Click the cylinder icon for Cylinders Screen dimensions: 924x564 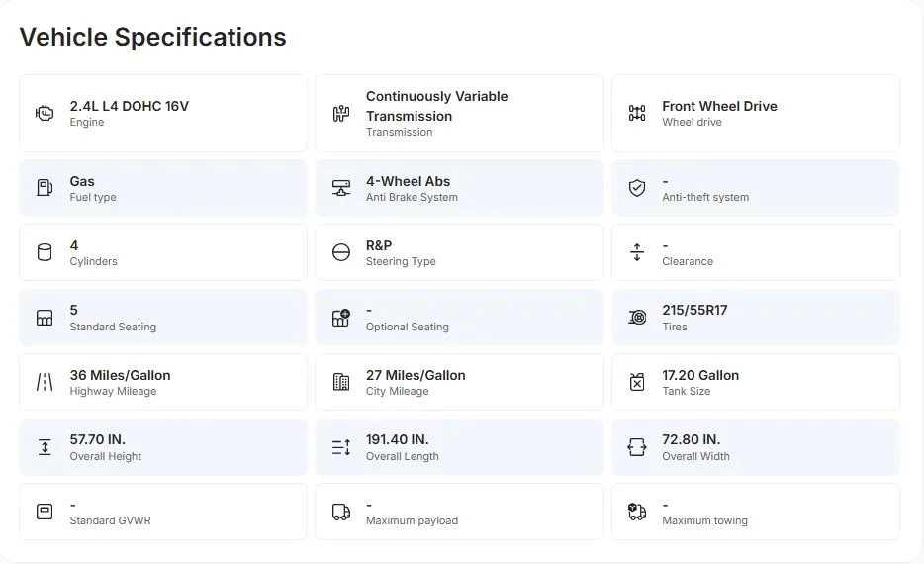tap(45, 252)
